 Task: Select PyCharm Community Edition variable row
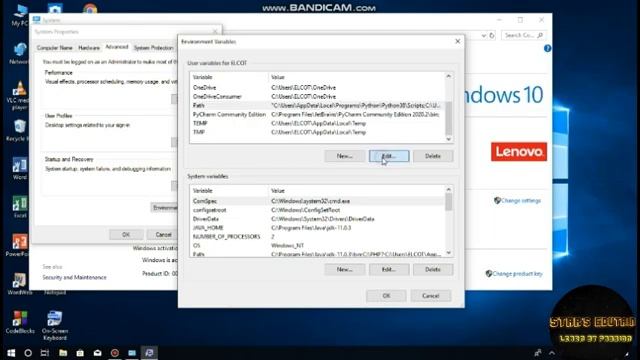click(x=317, y=114)
